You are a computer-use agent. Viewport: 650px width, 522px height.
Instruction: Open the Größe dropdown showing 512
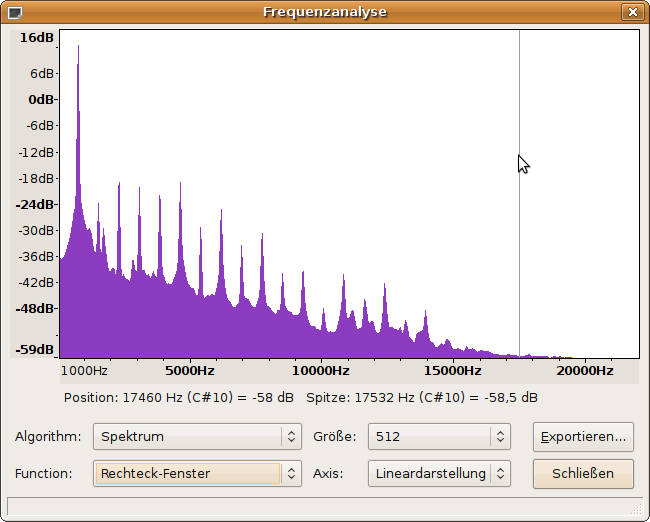coord(439,437)
